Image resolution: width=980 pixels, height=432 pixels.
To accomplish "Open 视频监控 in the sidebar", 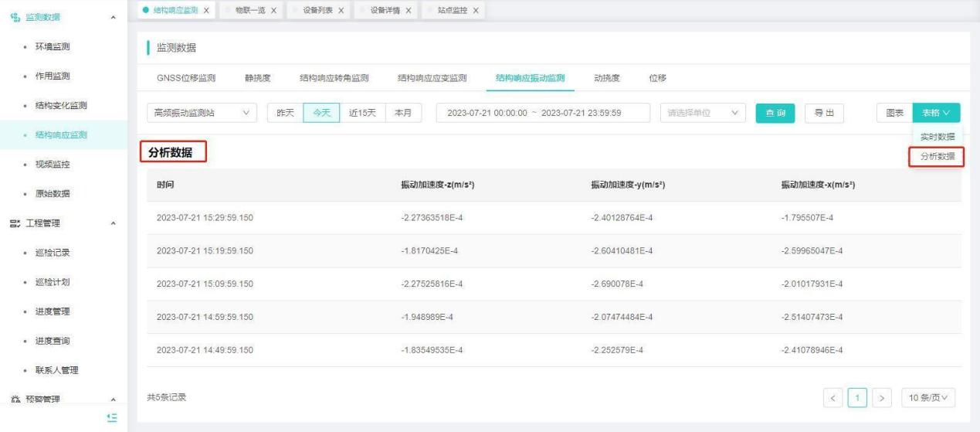I will click(53, 164).
